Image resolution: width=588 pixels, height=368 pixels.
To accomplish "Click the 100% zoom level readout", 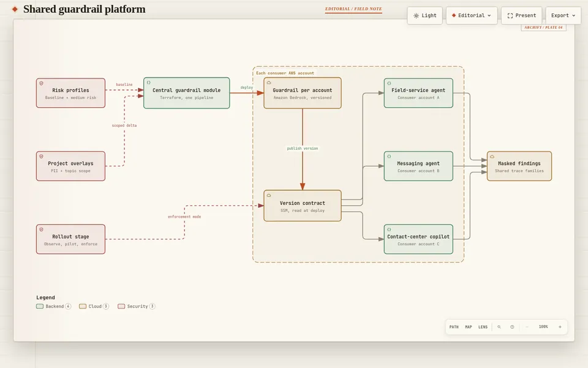I will [x=543, y=327].
